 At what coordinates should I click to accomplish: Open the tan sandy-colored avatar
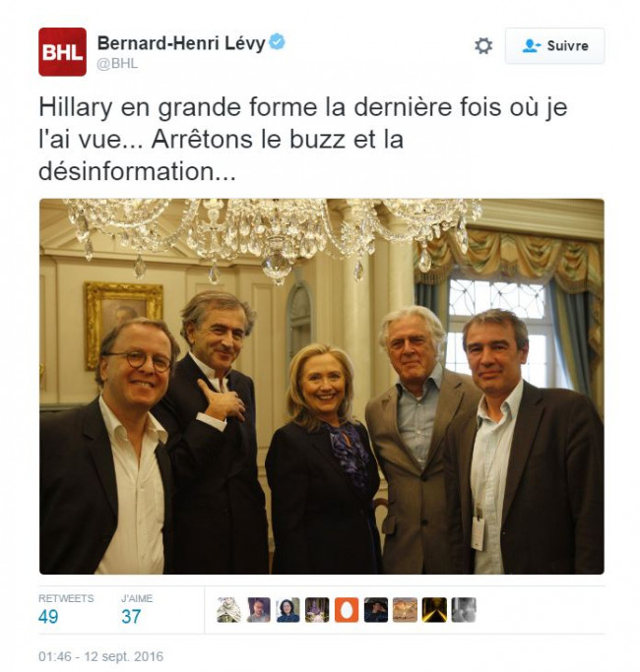[405, 609]
